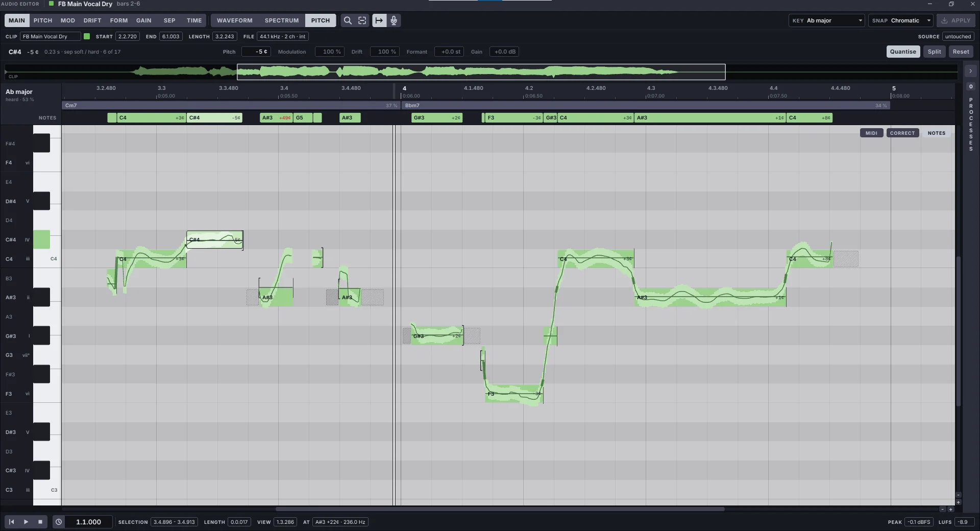Click the horizontal zoom out minus icon

(x=943, y=509)
